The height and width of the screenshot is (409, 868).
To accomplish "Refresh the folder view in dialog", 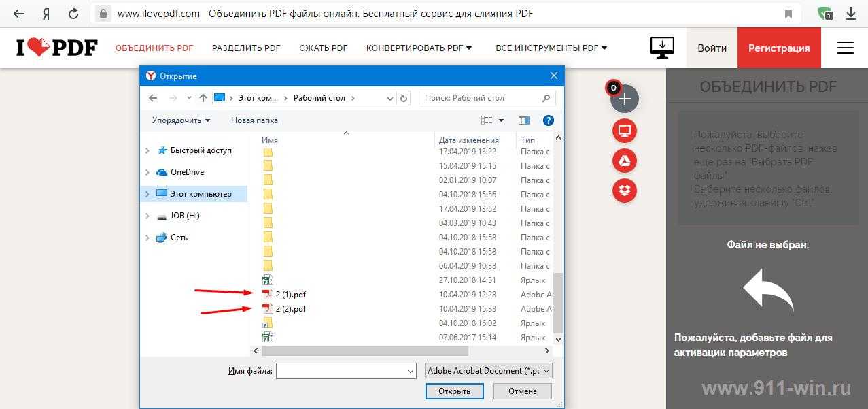I will pyautogui.click(x=404, y=98).
